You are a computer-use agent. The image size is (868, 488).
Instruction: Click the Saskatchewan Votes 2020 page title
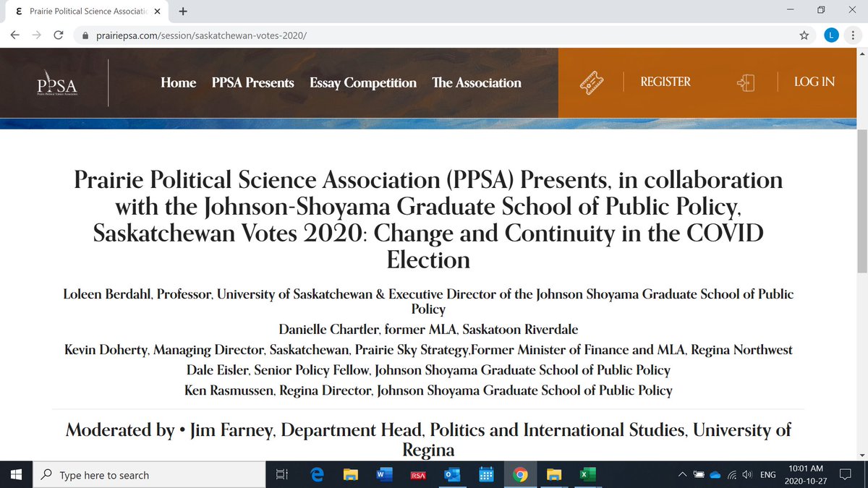click(428, 220)
